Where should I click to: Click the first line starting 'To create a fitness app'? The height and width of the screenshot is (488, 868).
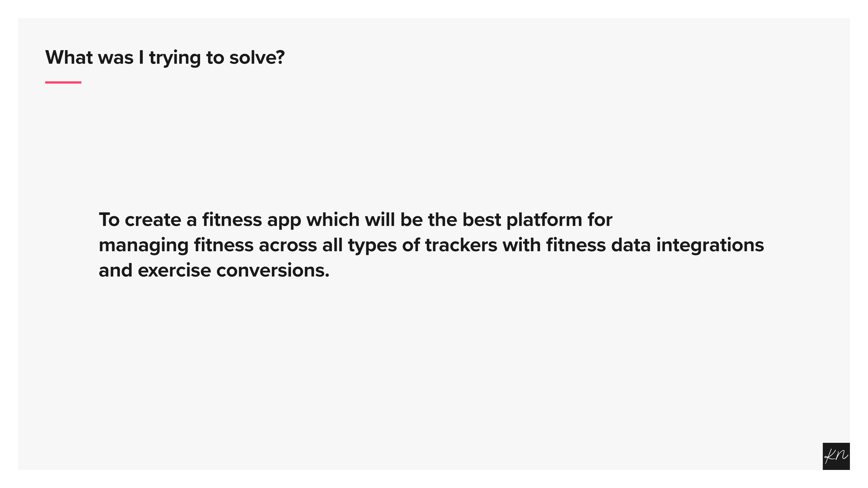tap(355, 220)
